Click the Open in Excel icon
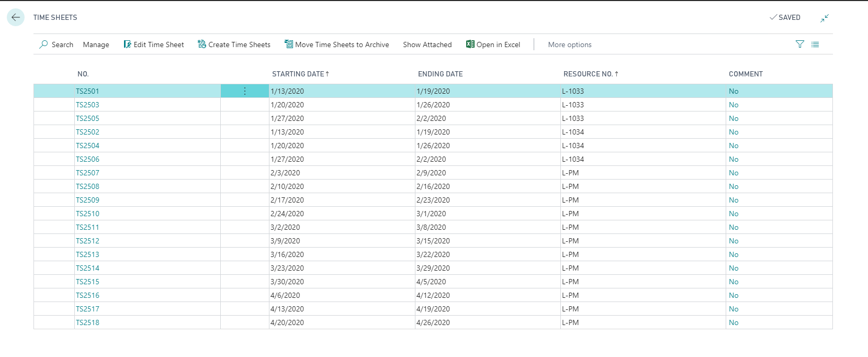This screenshot has height=357, width=868. click(x=470, y=44)
